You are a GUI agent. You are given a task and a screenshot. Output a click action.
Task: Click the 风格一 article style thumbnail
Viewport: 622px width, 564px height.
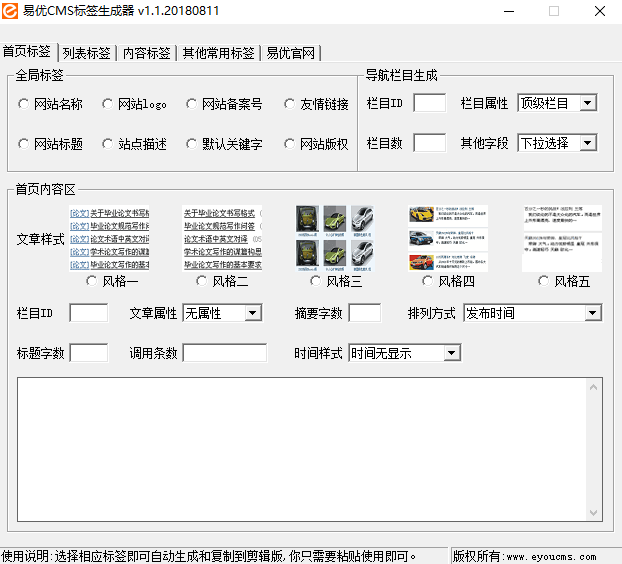[109, 238]
